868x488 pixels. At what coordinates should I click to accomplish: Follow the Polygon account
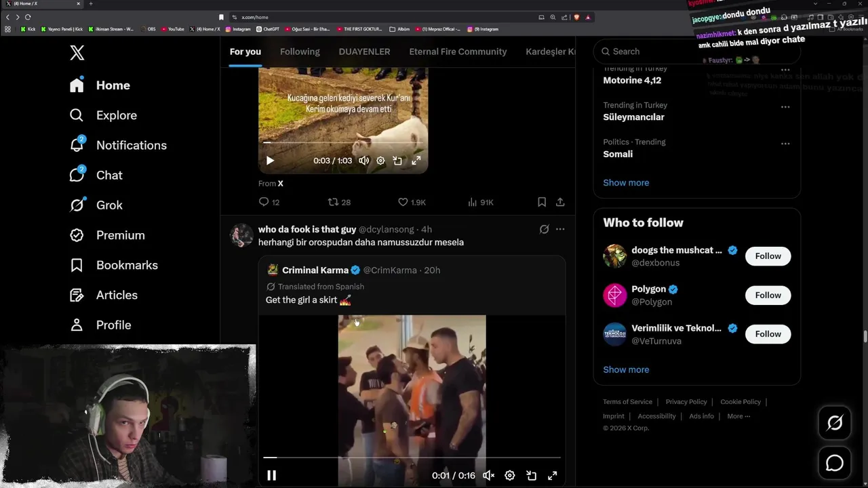click(x=768, y=295)
